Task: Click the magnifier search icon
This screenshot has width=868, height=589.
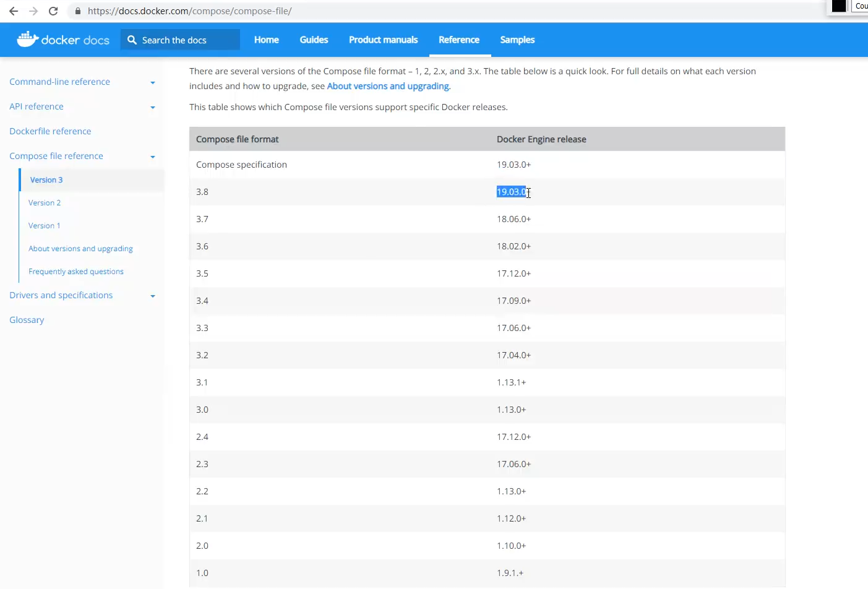Action: coord(132,40)
